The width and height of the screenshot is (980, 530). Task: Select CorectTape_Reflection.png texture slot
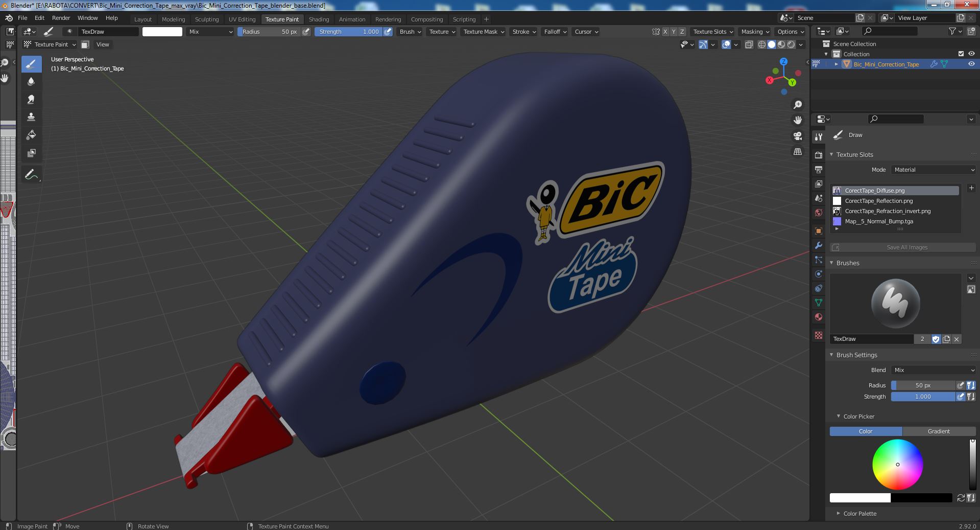[895, 201]
